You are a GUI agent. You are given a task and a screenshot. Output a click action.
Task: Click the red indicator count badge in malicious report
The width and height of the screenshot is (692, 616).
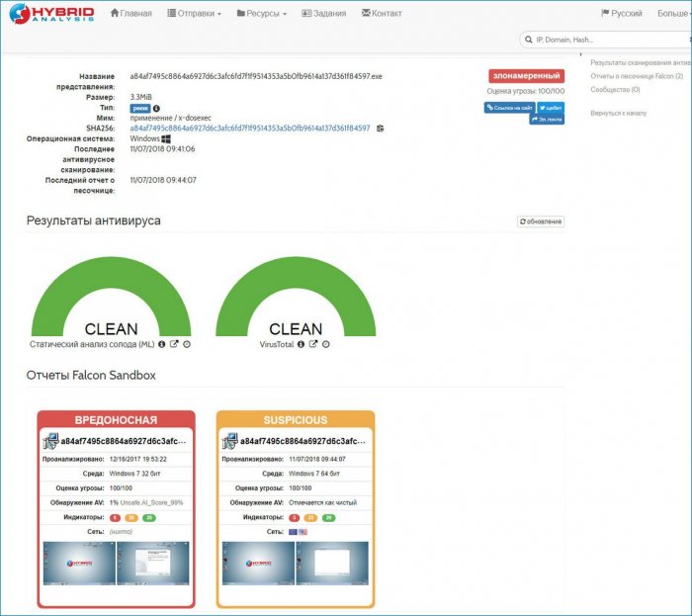[115, 517]
